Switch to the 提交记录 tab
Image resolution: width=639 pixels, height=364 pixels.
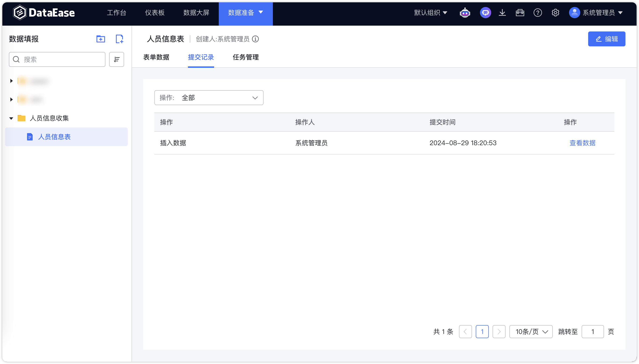click(x=201, y=57)
